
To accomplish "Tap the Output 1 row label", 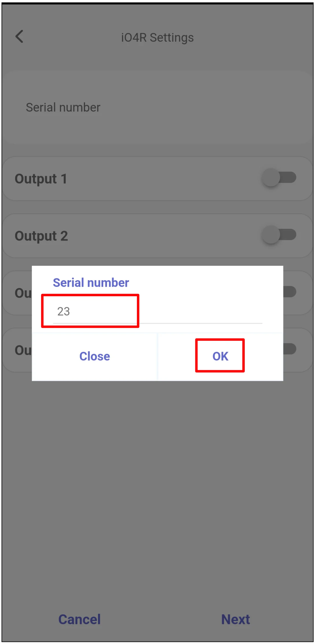I will click(41, 178).
